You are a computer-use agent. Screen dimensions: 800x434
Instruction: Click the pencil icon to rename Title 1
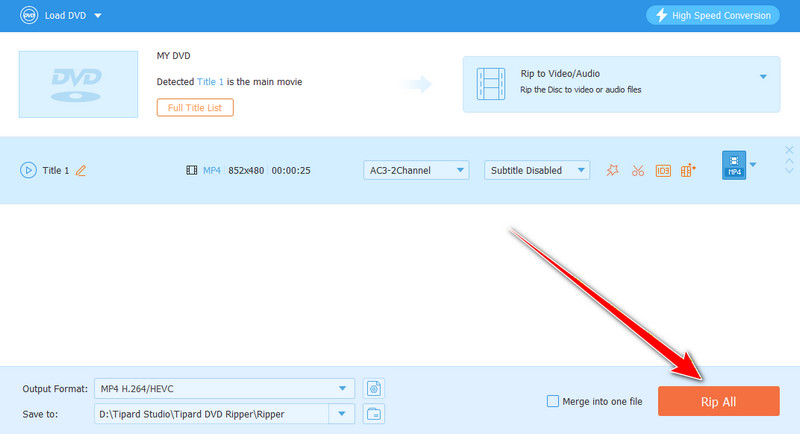[81, 170]
